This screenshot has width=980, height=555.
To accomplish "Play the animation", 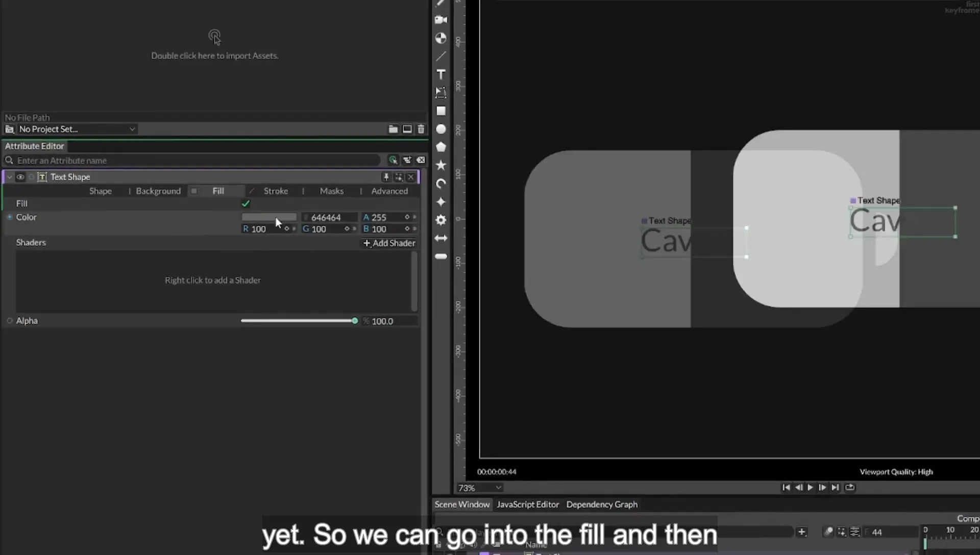I will tap(810, 487).
